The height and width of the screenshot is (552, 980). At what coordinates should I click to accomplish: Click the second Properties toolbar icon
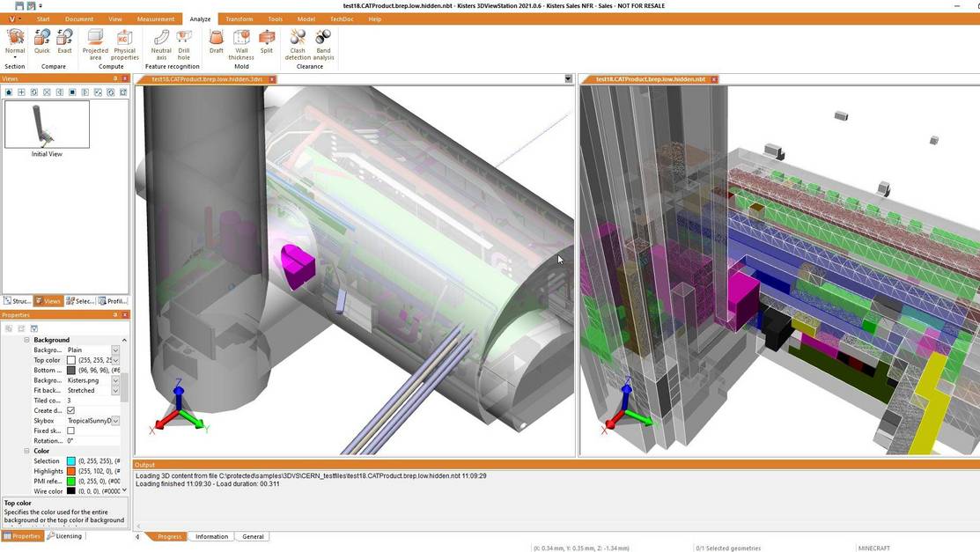click(21, 328)
